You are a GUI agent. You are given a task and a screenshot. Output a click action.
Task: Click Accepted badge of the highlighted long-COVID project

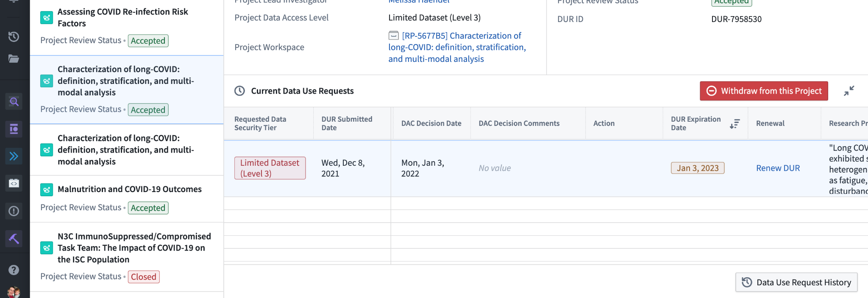[x=148, y=110]
